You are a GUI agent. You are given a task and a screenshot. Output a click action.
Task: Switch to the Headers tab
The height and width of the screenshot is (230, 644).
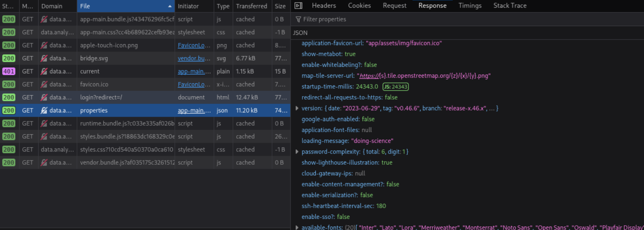pos(324,6)
